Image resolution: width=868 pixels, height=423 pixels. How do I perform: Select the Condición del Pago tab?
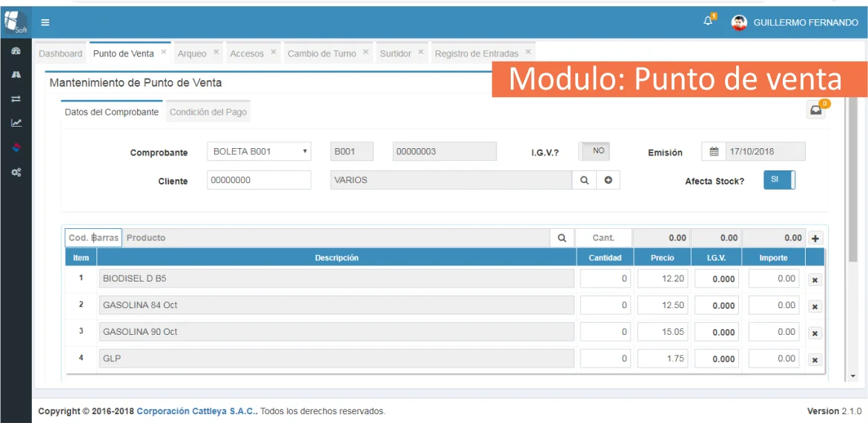click(208, 112)
